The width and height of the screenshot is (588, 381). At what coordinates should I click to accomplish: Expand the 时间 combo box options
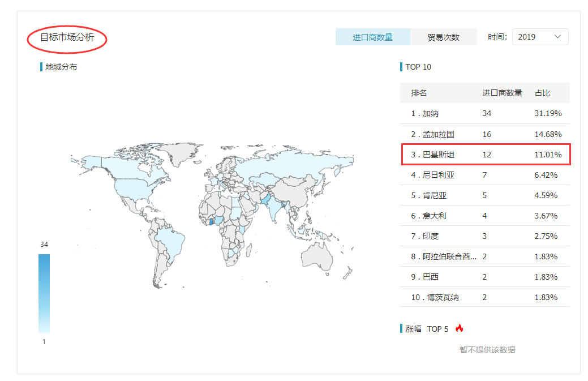pyautogui.click(x=540, y=36)
